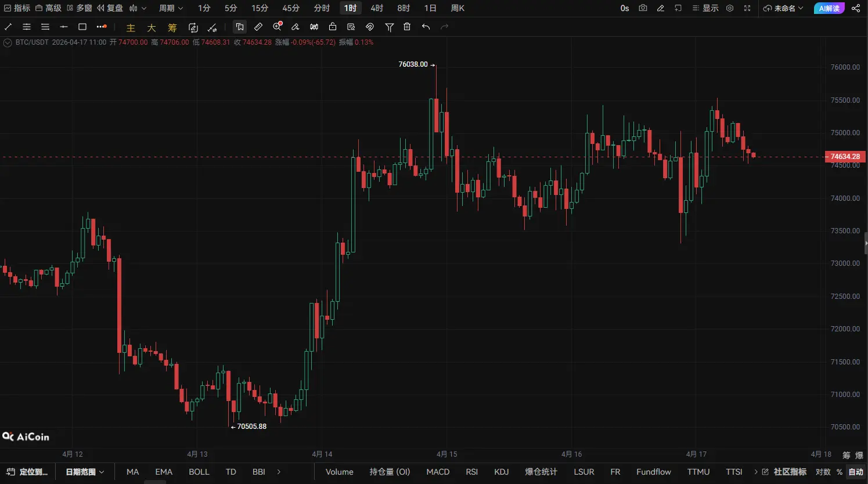Toggle the EMA indicator

(164, 472)
